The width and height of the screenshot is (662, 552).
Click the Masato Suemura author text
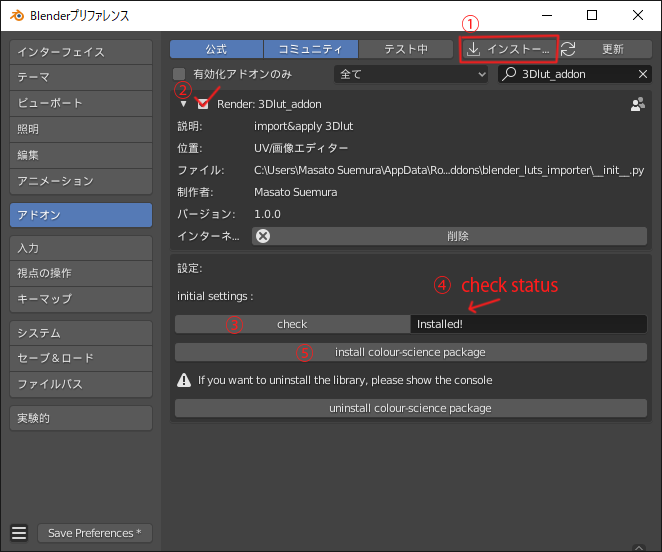(296, 192)
